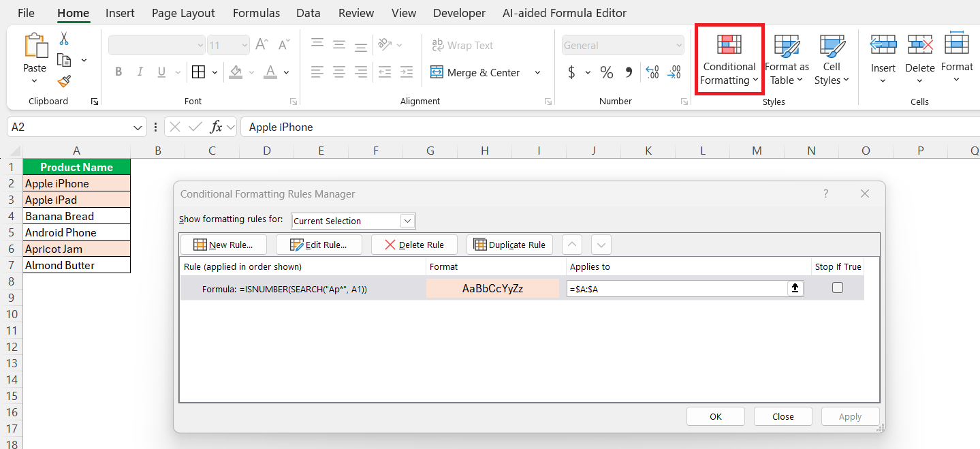Click the Wrap Text button

[x=462, y=45]
